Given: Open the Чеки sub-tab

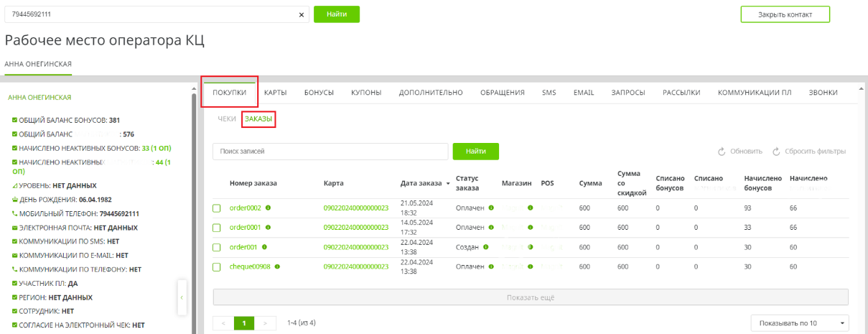Looking at the screenshot, I should click(227, 119).
